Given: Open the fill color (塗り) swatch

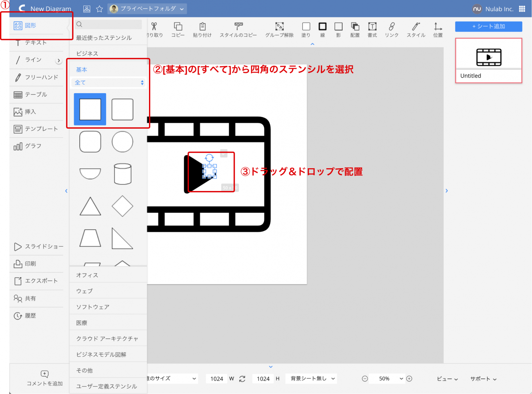Looking at the screenshot, I should tap(306, 27).
